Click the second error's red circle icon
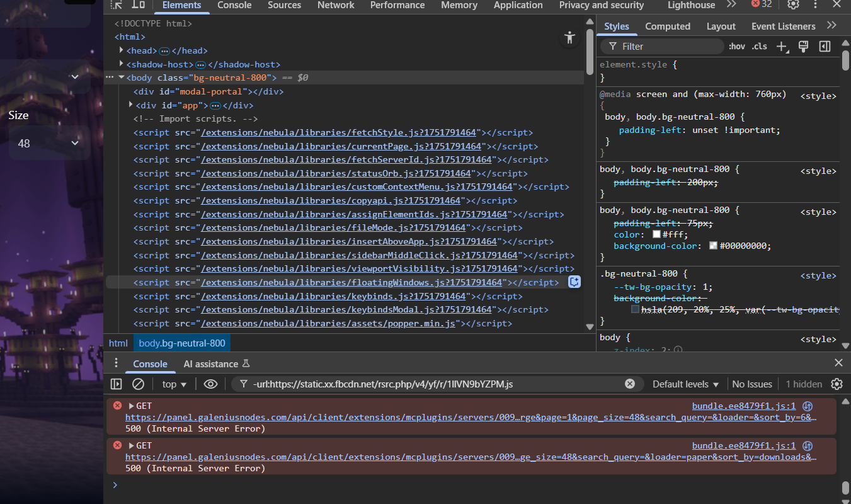This screenshot has height=504, width=851. pos(117,445)
